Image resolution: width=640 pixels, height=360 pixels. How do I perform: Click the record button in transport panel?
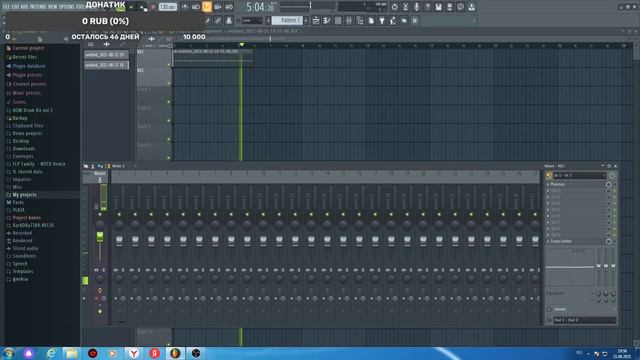coord(153,7)
